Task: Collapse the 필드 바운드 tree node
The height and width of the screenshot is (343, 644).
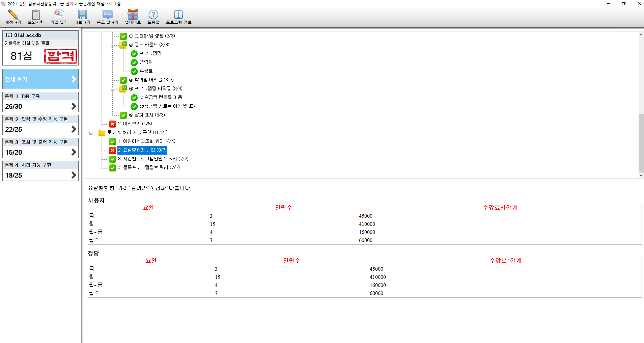Action: pyautogui.click(x=113, y=45)
